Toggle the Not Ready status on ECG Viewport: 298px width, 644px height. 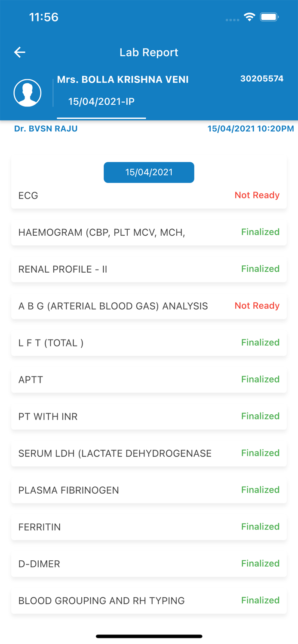(256, 195)
